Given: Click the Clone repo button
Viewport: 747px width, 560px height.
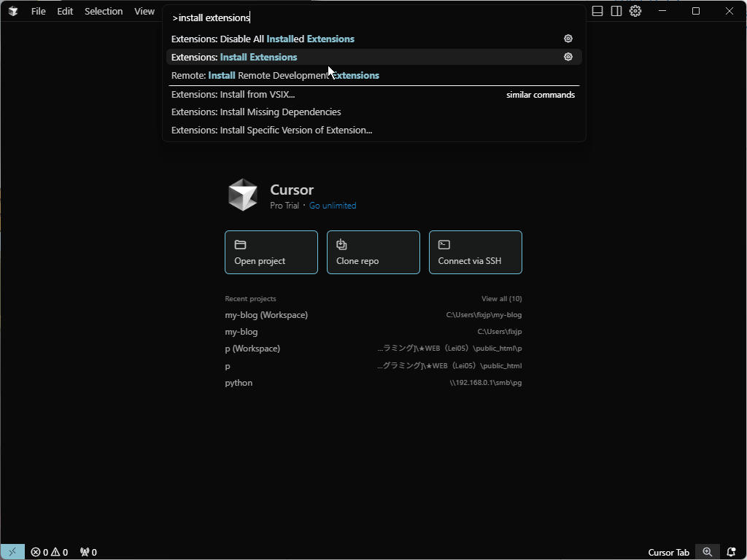Looking at the screenshot, I should point(373,252).
